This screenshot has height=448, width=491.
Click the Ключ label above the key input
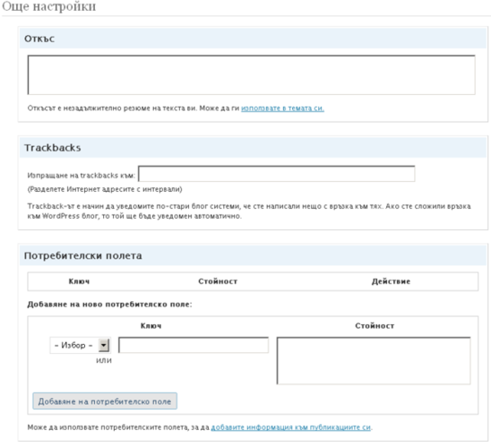click(x=151, y=326)
